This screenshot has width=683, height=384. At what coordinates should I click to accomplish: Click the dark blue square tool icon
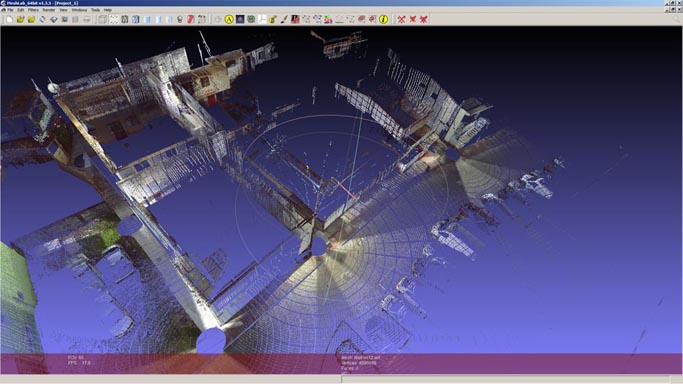click(240, 19)
